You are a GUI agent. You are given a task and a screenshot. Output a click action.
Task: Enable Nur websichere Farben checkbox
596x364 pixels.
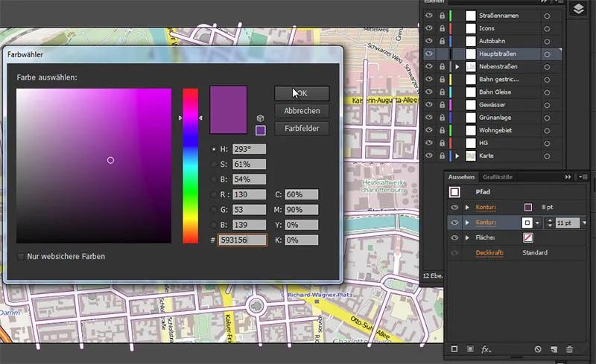(x=21, y=257)
